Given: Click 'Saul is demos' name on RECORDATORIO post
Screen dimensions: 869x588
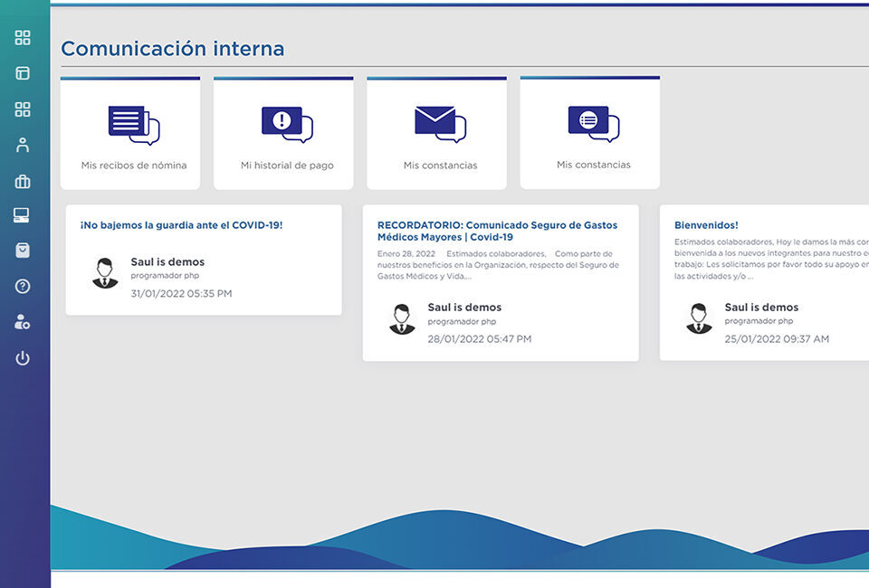Looking at the screenshot, I should click(464, 308).
